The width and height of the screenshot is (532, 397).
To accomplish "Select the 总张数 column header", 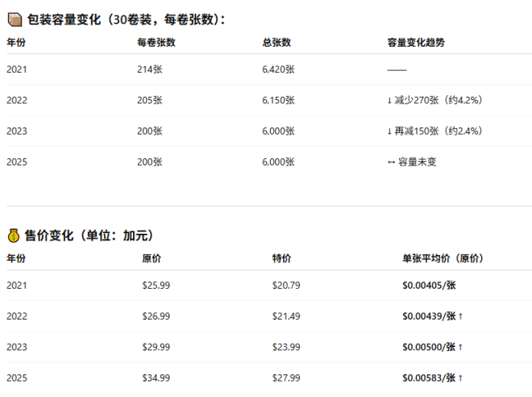I will (x=276, y=42).
